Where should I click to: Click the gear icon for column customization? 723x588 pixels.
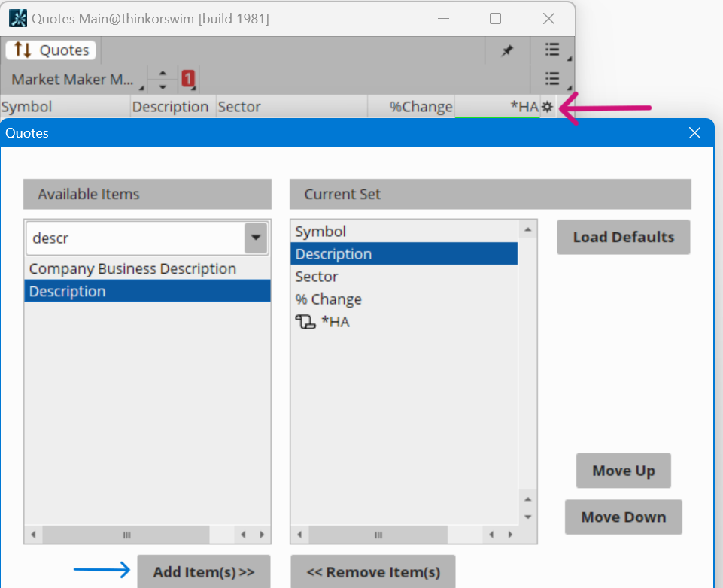pyautogui.click(x=547, y=107)
